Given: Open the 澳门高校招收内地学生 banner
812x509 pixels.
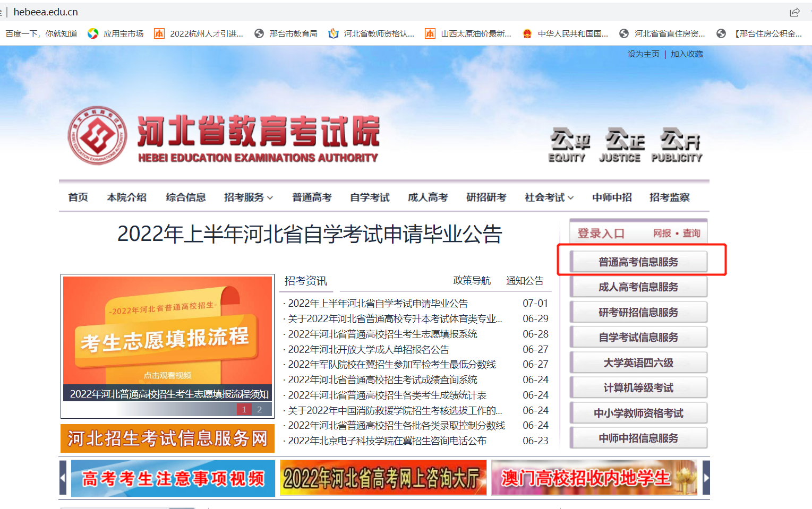Looking at the screenshot, I should tap(594, 478).
